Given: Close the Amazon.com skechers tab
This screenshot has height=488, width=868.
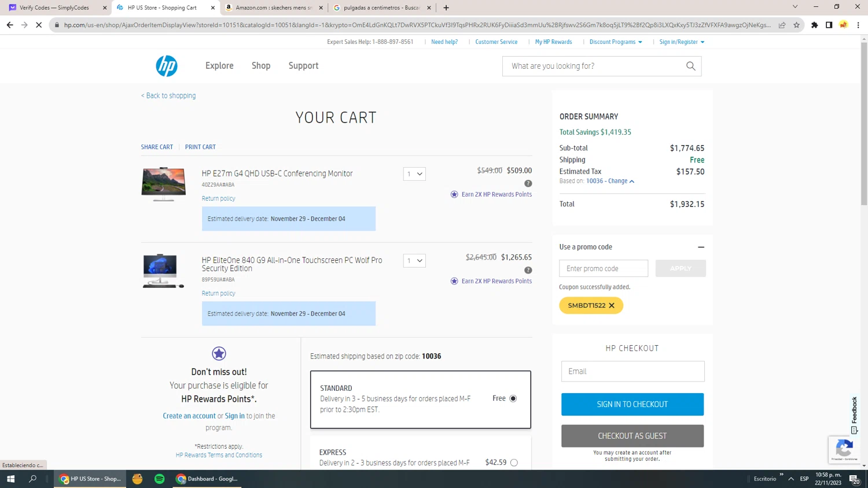Looking at the screenshot, I should 321,8.
